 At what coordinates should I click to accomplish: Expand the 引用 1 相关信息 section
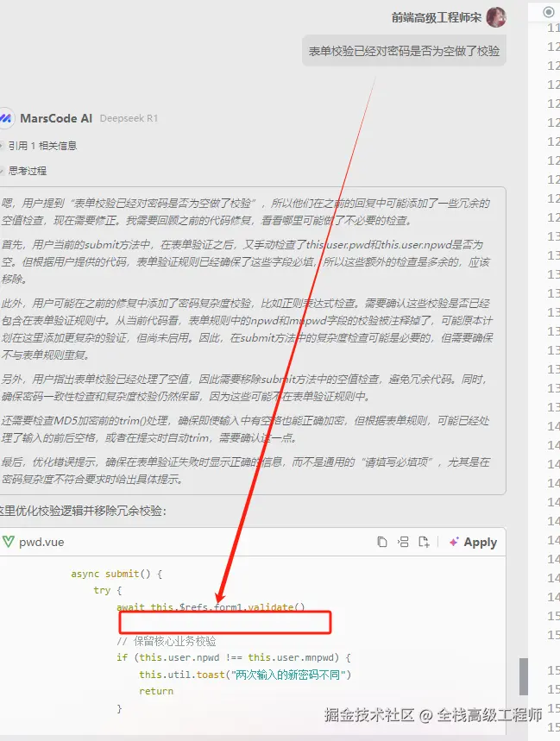coord(40,146)
